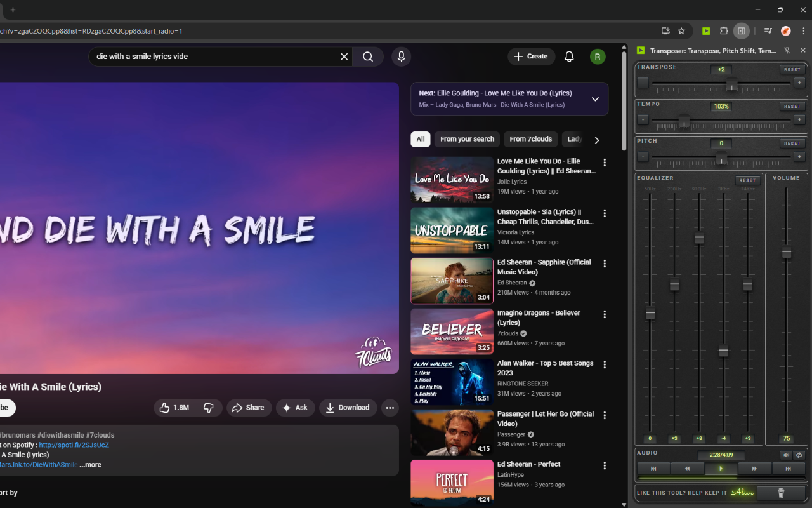Image resolution: width=812 pixels, height=508 pixels.
Task: Unpin the Transposer side panel
Action: coord(787,51)
